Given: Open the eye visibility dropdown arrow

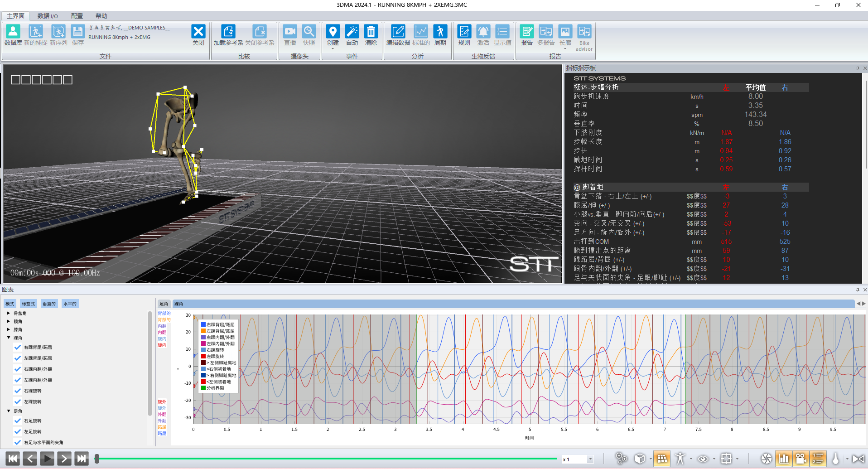Looking at the screenshot, I should click(714, 459).
